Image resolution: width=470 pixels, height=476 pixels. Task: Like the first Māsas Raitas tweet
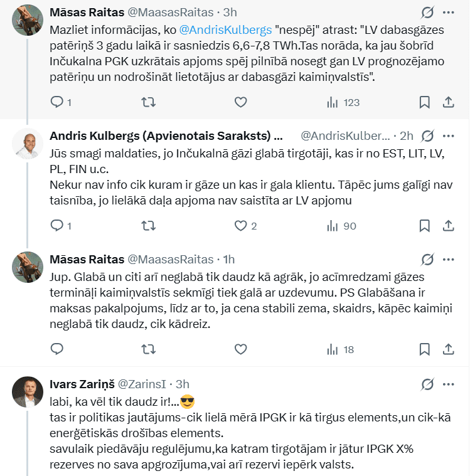pyautogui.click(x=240, y=102)
